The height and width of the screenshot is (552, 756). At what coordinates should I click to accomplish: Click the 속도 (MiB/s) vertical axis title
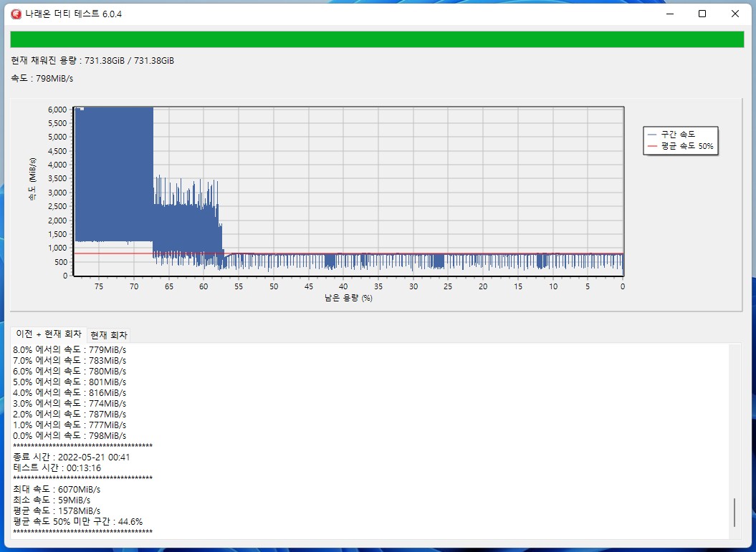pos(32,179)
